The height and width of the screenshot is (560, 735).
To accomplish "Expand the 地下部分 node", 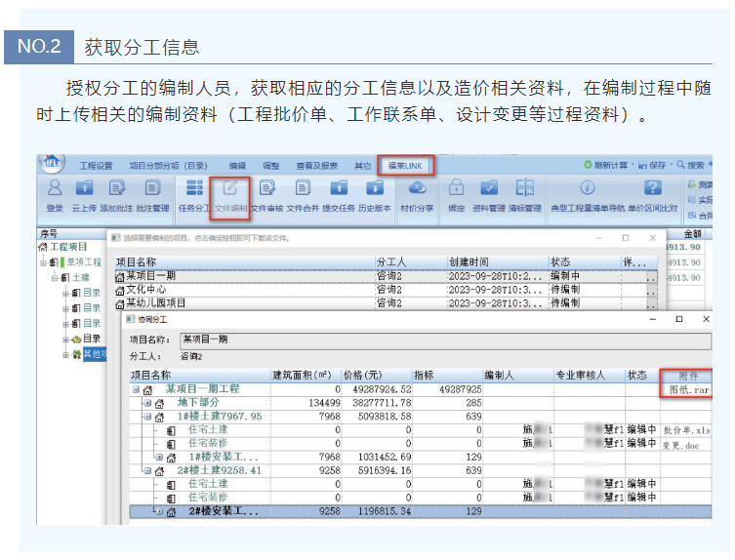I will click(147, 403).
